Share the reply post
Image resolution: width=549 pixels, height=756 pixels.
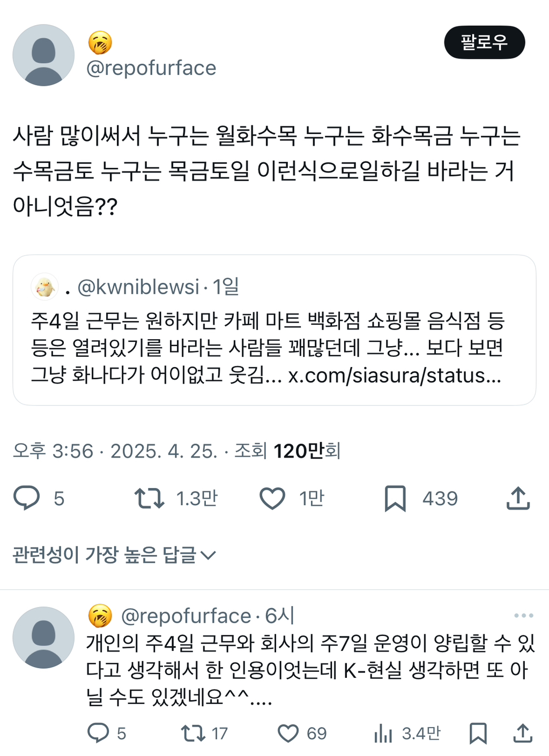point(522,733)
